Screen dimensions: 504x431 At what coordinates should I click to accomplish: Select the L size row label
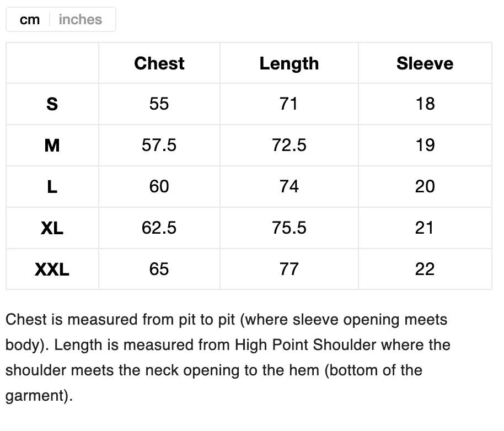coord(52,186)
